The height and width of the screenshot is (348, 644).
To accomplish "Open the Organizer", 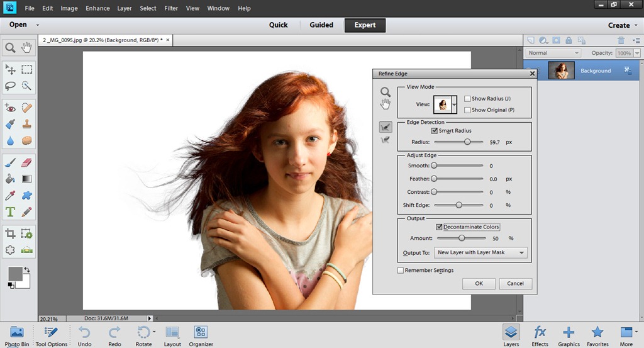I will (201, 335).
